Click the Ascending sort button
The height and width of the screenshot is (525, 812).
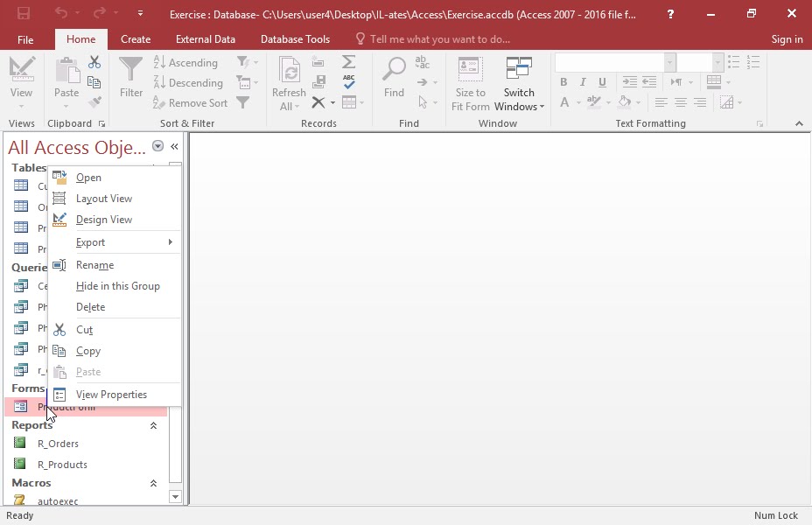pos(185,63)
